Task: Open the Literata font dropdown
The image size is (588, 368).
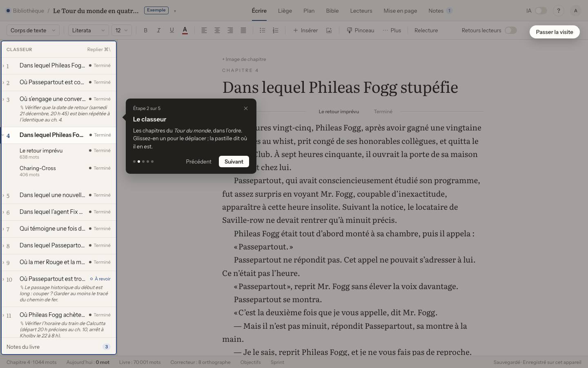Action: pos(89,30)
